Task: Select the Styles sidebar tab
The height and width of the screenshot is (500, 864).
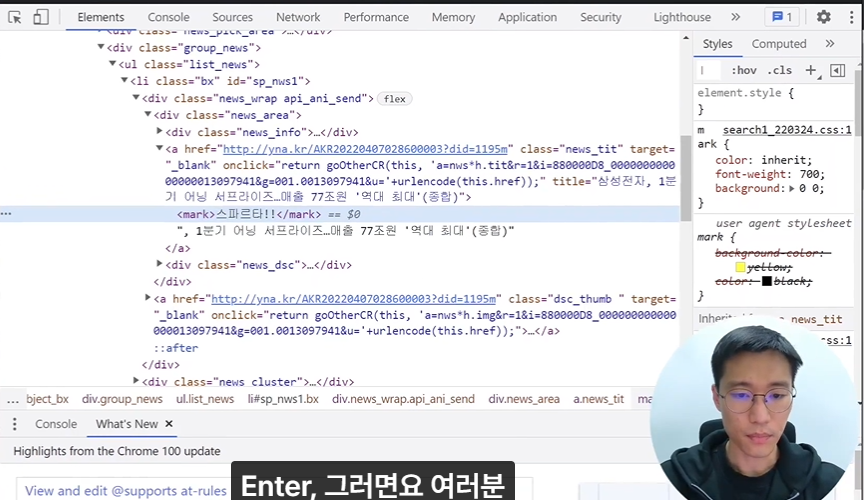Action: click(717, 44)
